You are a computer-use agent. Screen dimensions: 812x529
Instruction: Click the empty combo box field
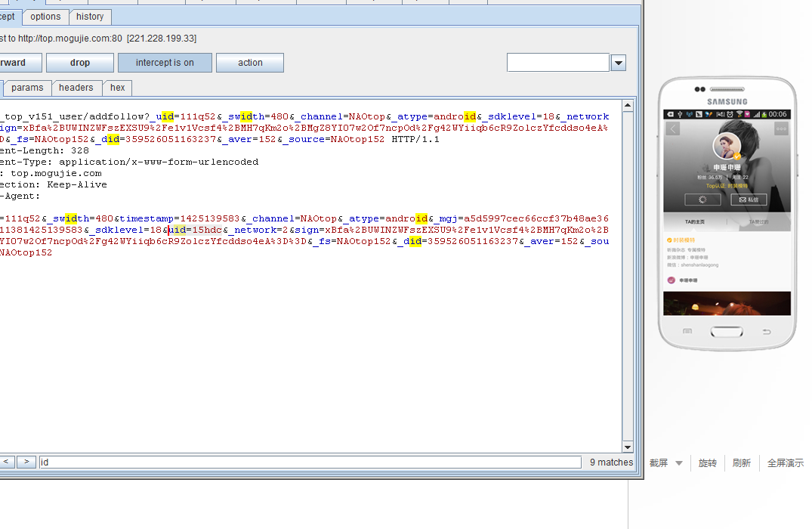point(557,63)
